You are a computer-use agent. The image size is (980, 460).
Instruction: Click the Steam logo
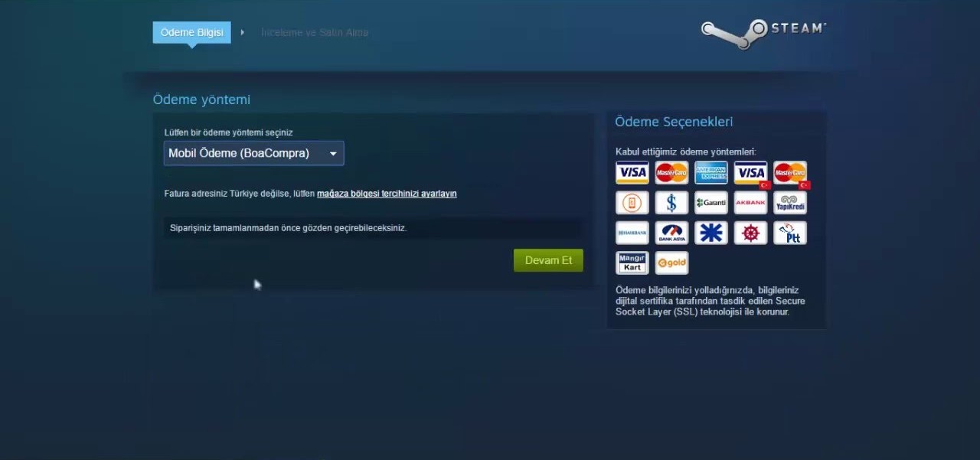point(763,33)
